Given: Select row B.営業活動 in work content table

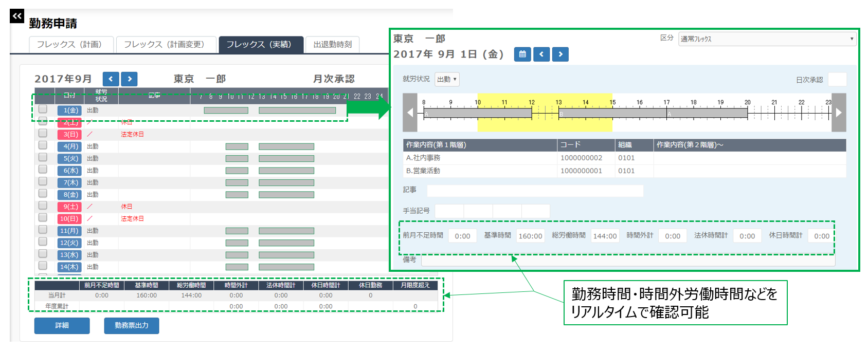Looking at the screenshot, I should (624, 171).
